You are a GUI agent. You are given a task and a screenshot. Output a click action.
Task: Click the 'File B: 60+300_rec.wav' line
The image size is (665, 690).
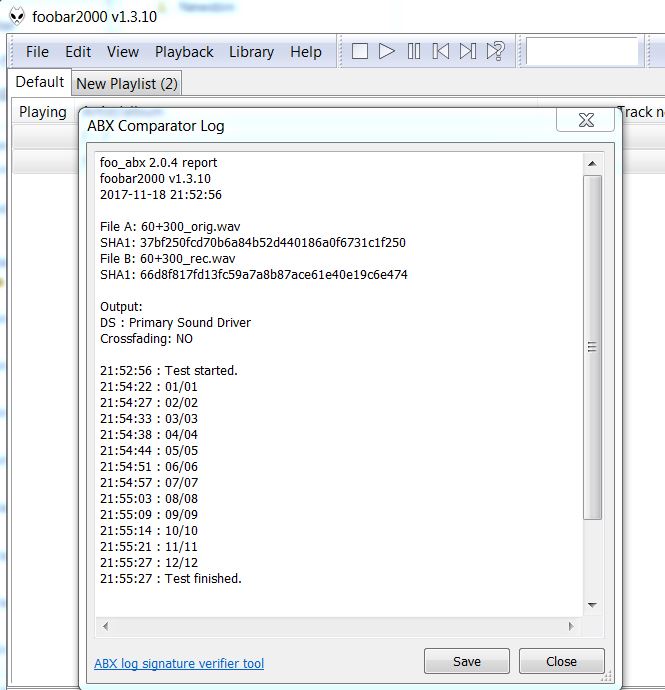pos(167,258)
